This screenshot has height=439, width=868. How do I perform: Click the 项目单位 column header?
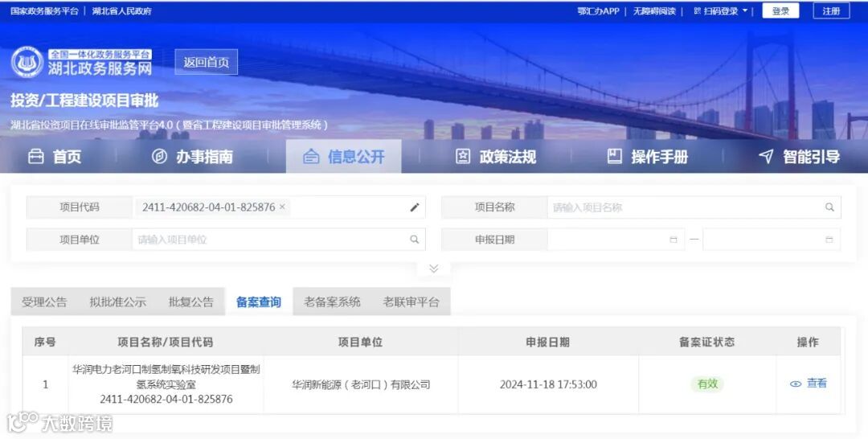tap(360, 343)
